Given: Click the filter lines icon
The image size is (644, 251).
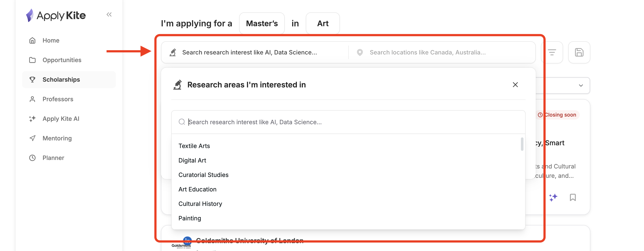Looking at the screenshot, I should point(552,53).
